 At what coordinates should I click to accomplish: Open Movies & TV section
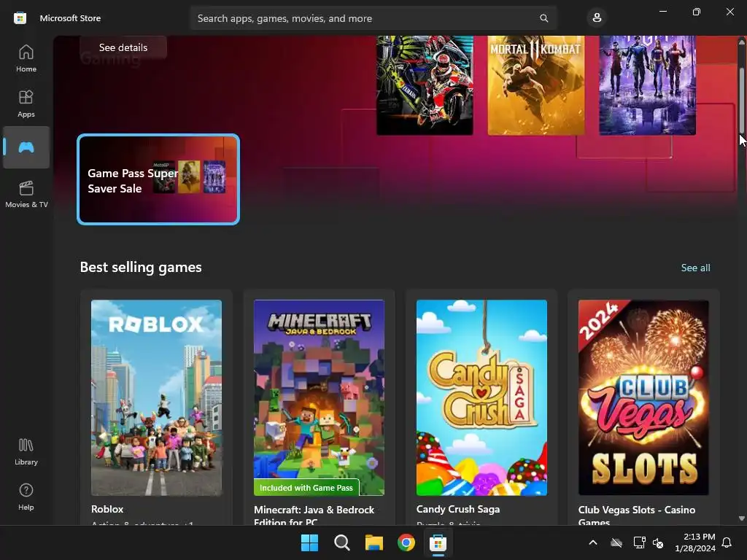(26, 194)
